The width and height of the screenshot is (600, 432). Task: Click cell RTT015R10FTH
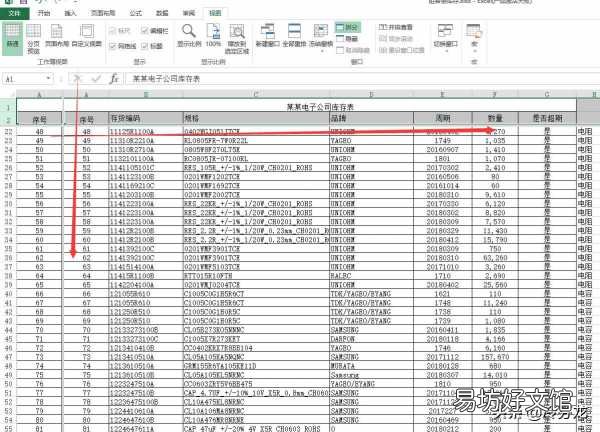[256, 276]
